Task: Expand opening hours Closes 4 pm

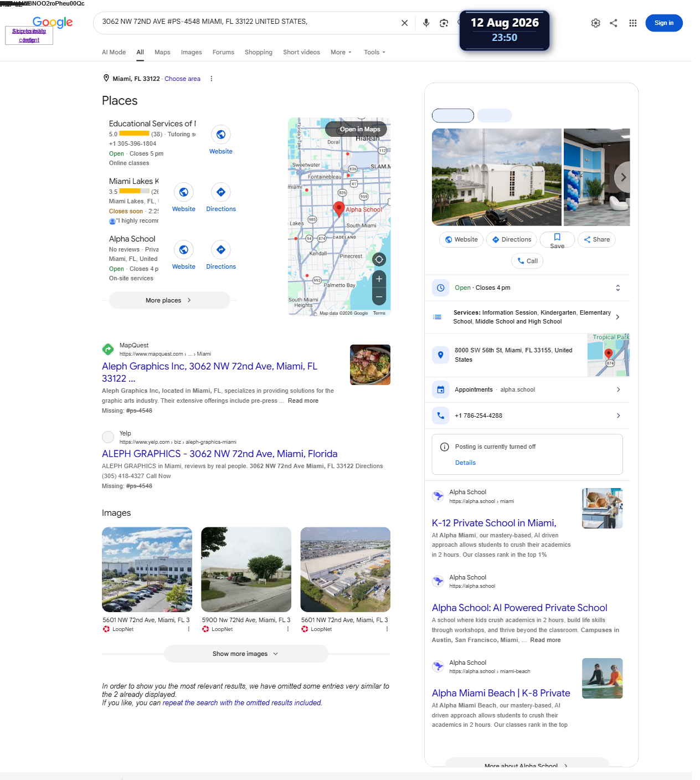Action: click(x=618, y=288)
